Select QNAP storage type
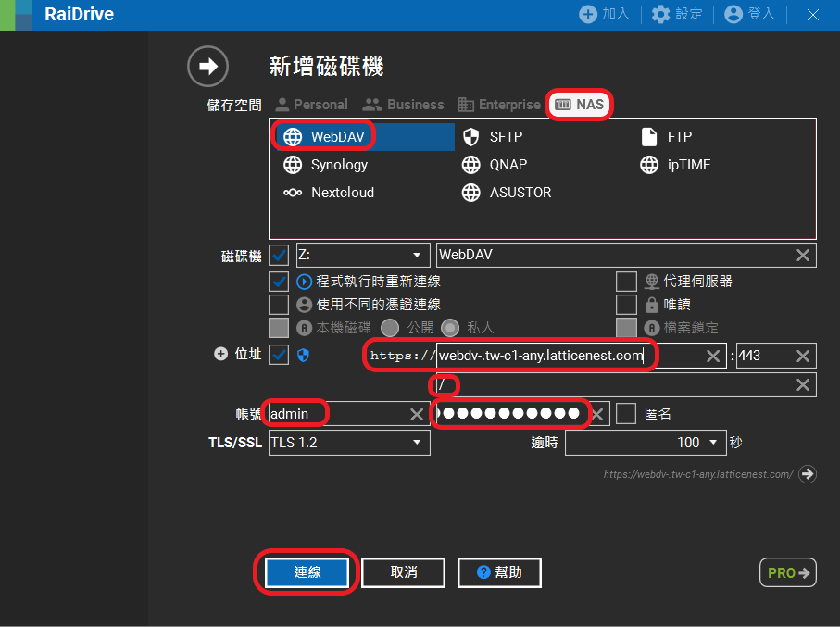 [495, 165]
